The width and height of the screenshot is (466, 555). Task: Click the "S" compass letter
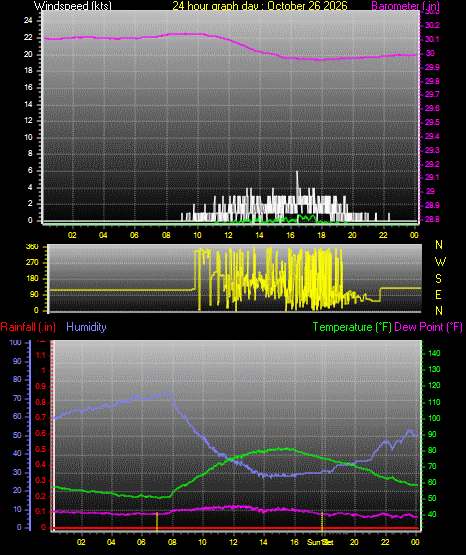pyautogui.click(x=438, y=279)
